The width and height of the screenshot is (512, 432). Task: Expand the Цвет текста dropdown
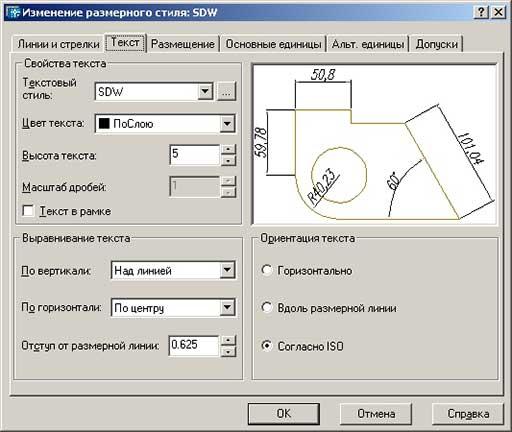[227, 124]
